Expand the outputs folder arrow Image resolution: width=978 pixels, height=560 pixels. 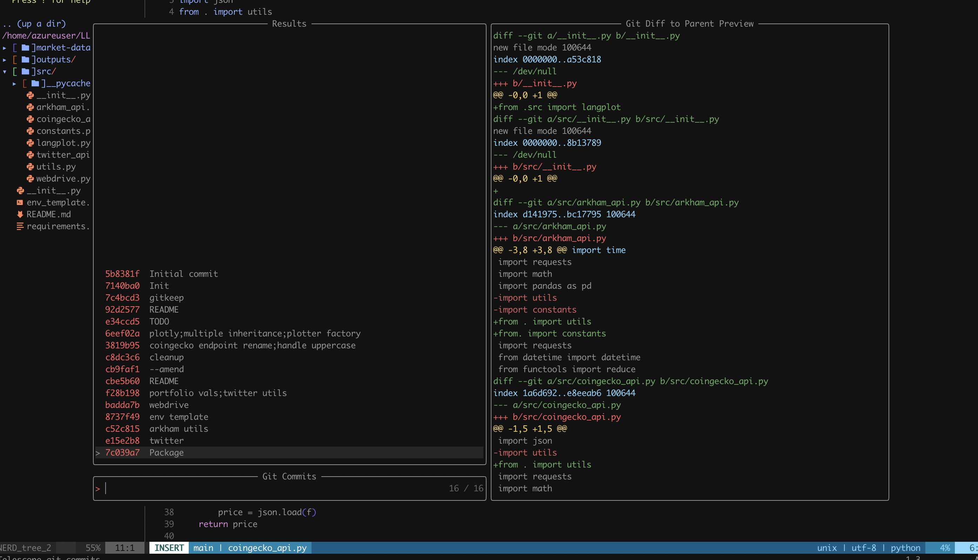point(5,60)
